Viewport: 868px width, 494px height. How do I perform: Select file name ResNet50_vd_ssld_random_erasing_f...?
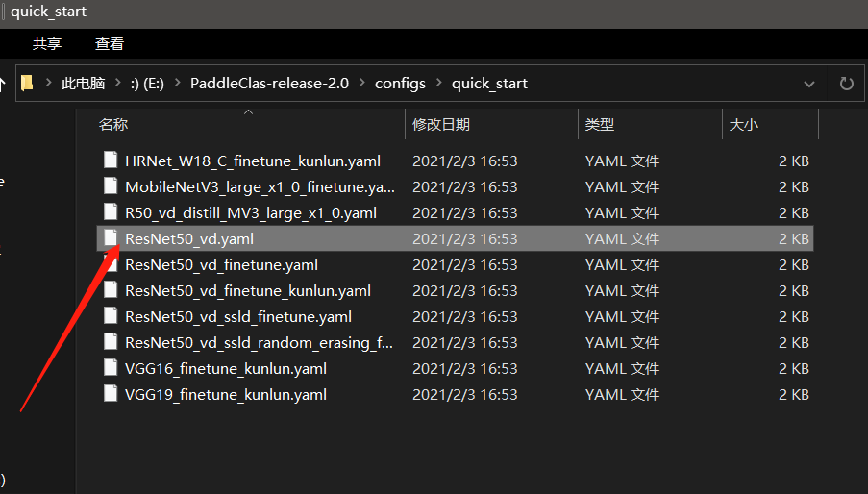(x=260, y=343)
